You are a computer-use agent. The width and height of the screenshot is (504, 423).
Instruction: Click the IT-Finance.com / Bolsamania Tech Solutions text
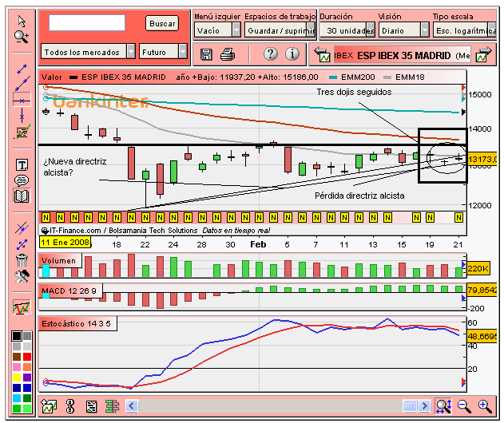pyautogui.click(x=124, y=231)
